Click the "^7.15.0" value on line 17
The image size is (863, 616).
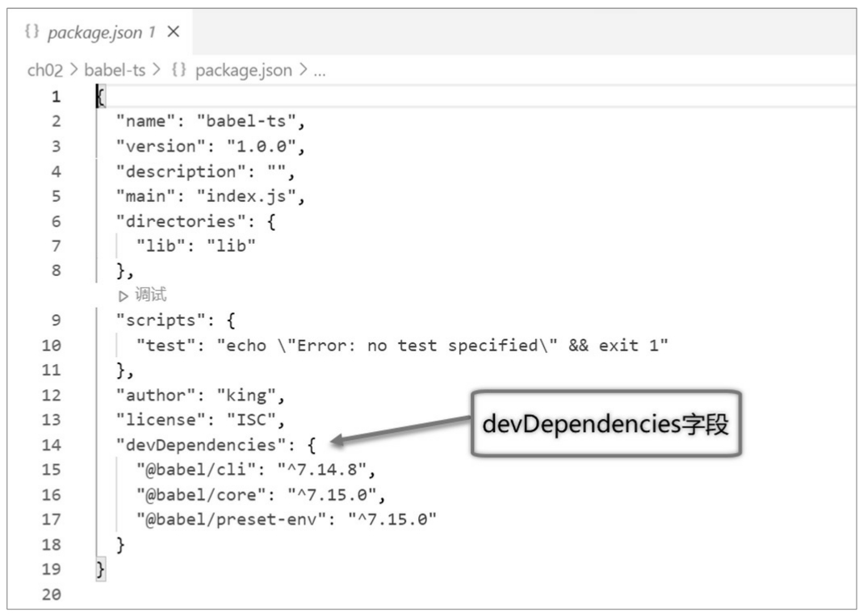click(x=392, y=519)
